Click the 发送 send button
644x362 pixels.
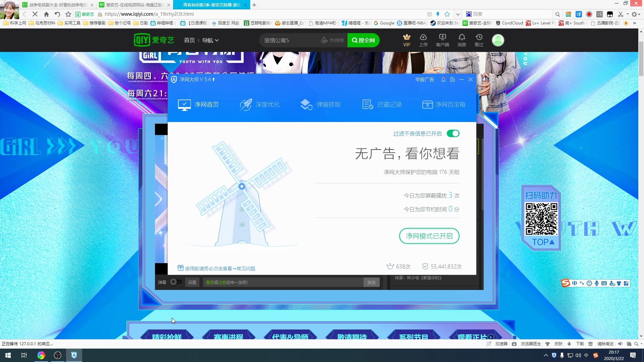coord(371,282)
